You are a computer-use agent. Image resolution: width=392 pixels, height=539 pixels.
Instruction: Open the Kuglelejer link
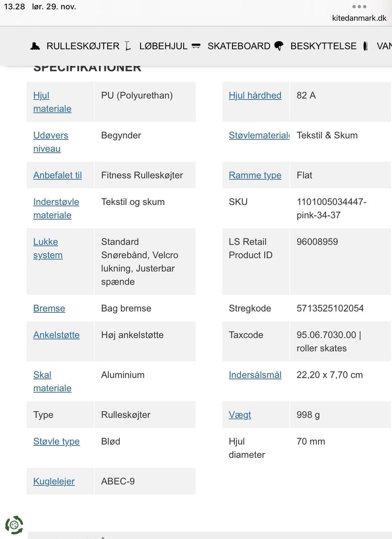click(54, 481)
